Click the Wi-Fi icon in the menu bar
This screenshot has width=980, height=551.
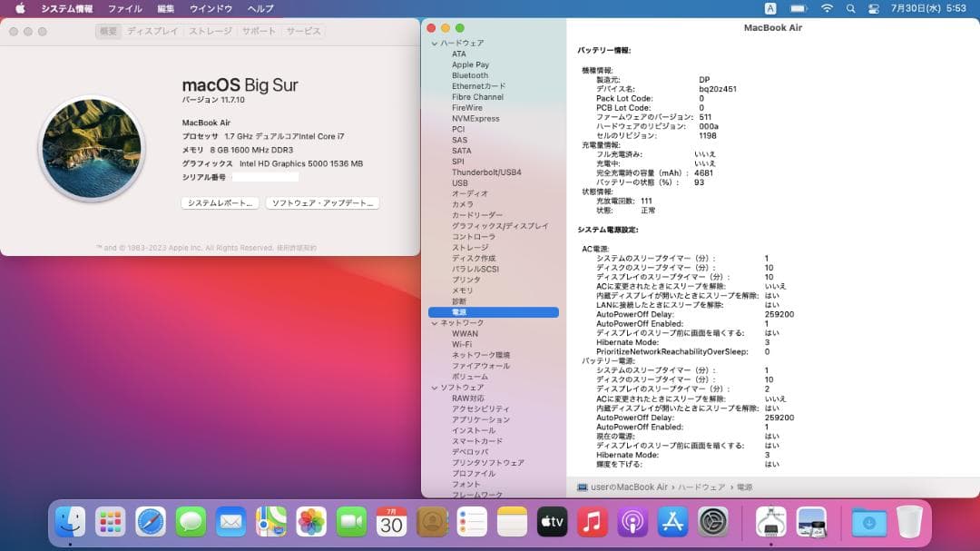coord(827,8)
